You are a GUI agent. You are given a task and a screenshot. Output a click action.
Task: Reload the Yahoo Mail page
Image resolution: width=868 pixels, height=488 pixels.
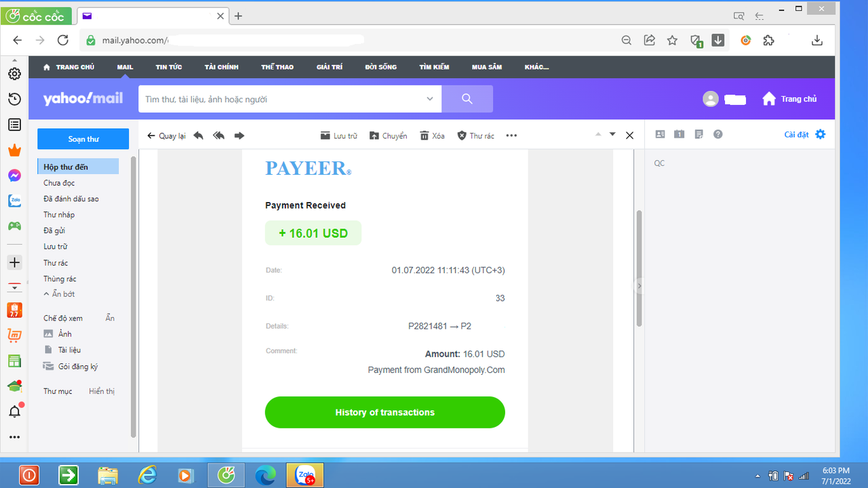click(63, 40)
